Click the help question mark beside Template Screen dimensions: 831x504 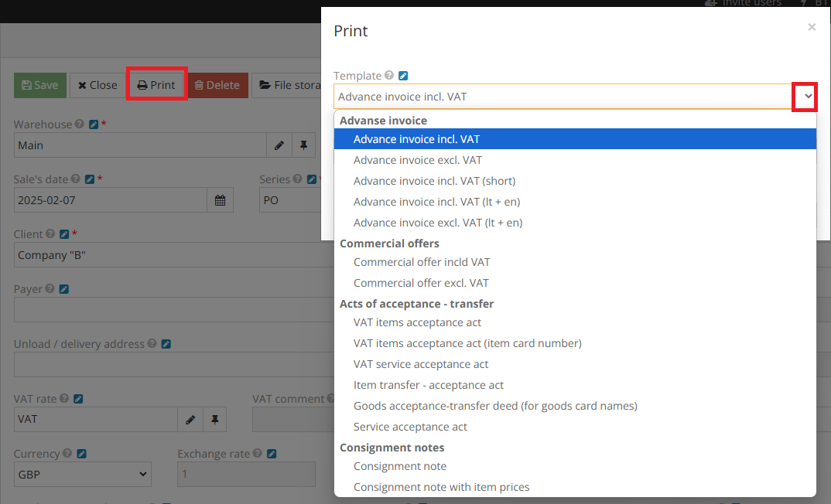[390, 75]
